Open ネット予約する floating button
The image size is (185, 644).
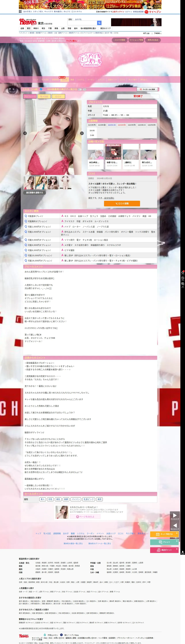pos(164,534)
